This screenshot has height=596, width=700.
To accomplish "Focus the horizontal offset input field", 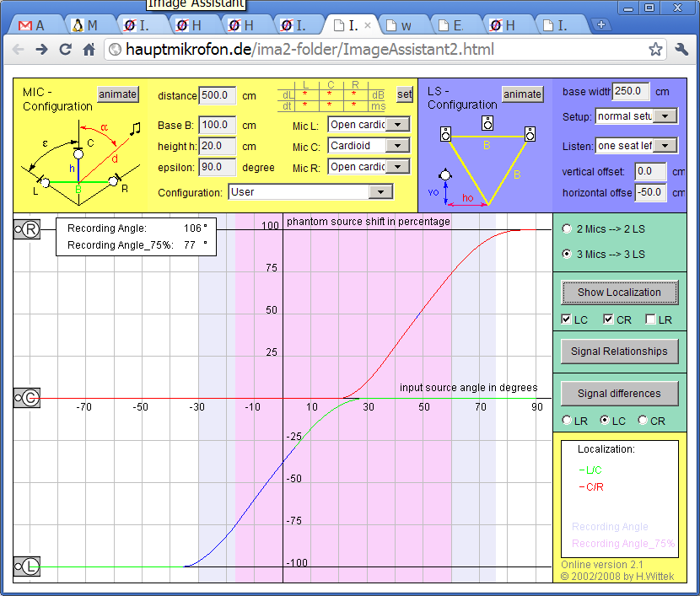I will 651,192.
